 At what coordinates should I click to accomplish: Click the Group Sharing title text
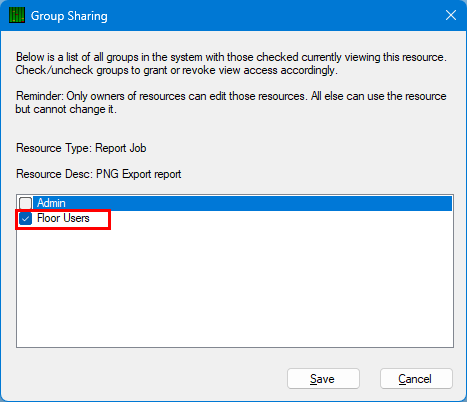[69, 16]
